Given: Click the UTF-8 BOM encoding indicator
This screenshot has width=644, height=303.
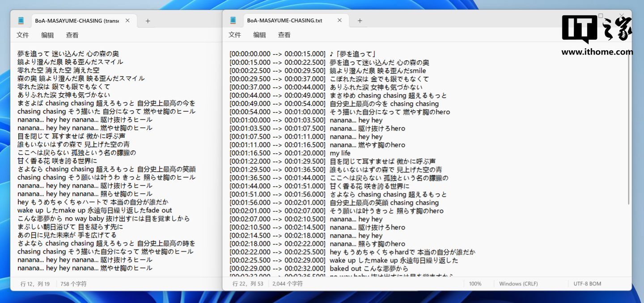Looking at the screenshot, I should pyautogui.click(x=587, y=284).
